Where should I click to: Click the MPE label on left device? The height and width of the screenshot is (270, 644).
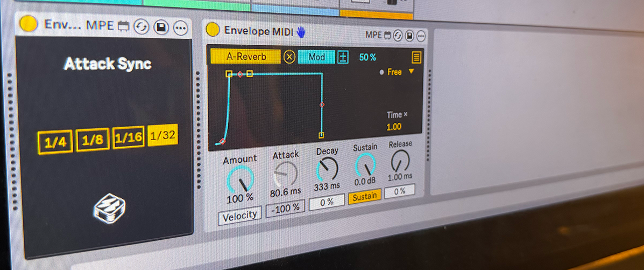pos(100,25)
